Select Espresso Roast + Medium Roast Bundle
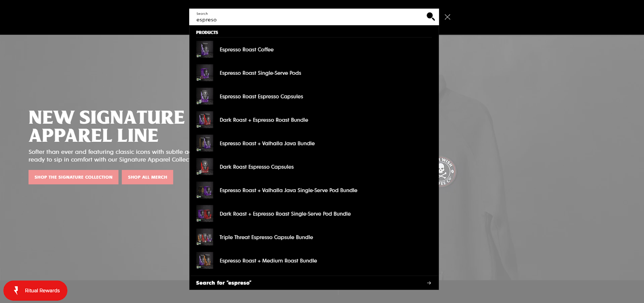Image resolution: width=644 pixels, height=303 pixels. (268, 261)
